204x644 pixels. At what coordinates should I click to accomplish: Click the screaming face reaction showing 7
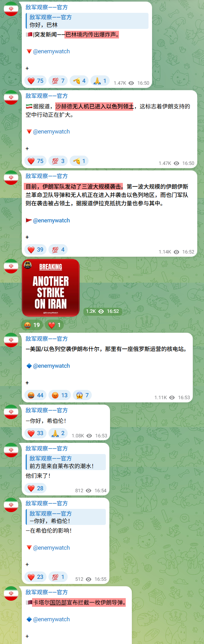pyautogui.click(x=82, y=395)
